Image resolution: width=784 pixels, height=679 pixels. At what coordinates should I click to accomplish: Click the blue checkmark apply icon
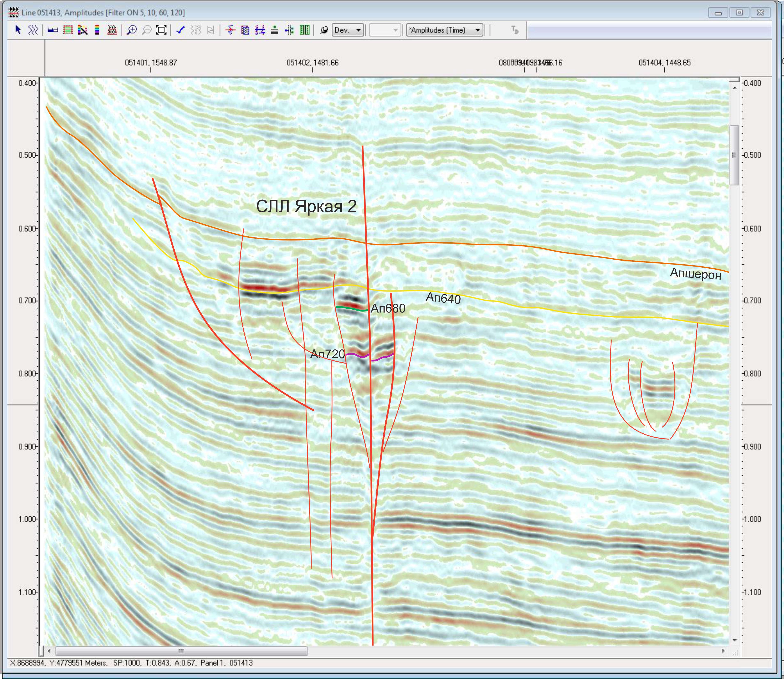[180, 30]
